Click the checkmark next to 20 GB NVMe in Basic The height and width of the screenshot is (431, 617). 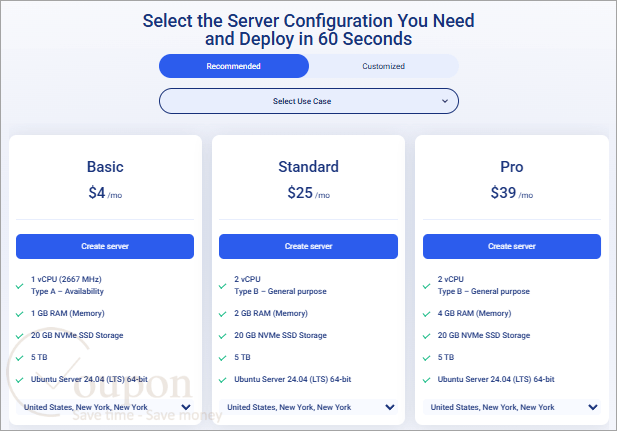(x=20, y=336)
